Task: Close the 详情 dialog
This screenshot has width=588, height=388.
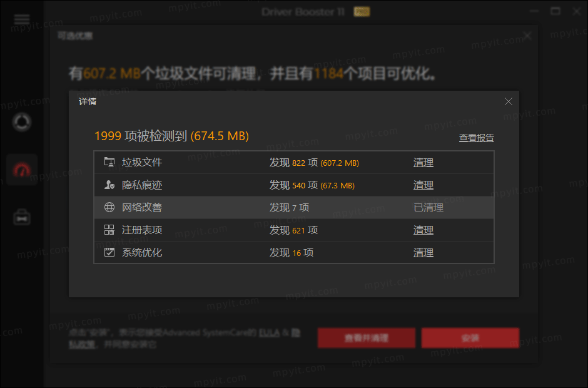Action: coord(508,101)
